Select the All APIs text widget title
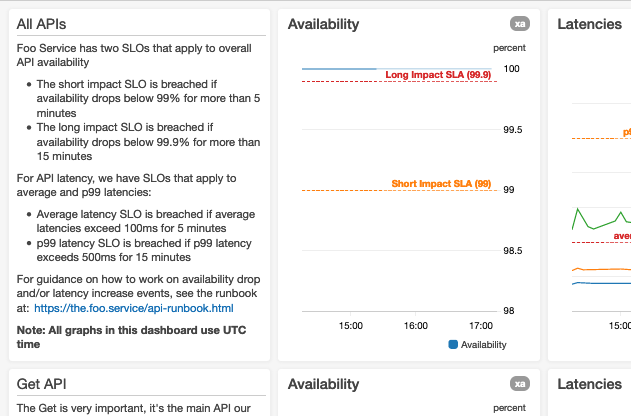Image resolution: width=631 pixels, height=416 pixels. tap(42, 23)
